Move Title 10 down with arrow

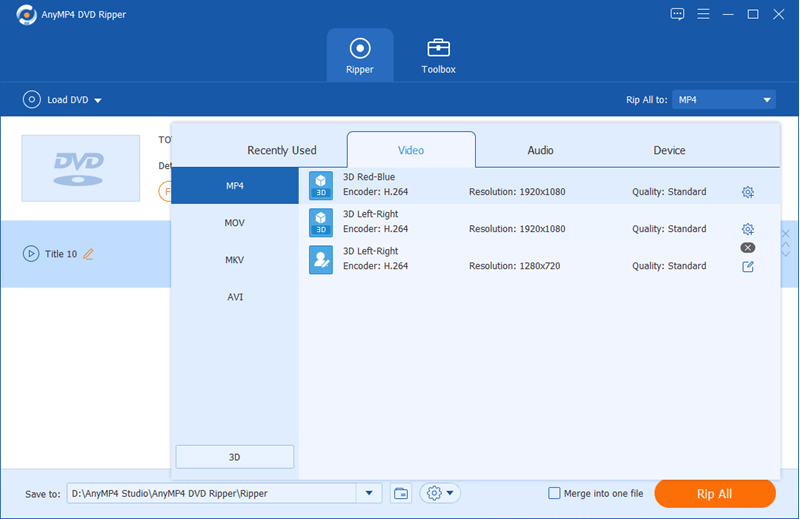pos(786,254)
